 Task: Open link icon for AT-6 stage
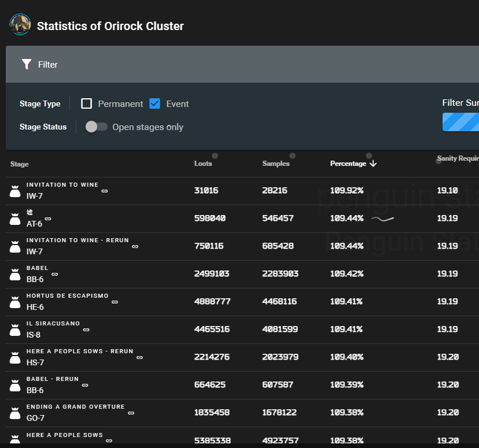point(48,219)
